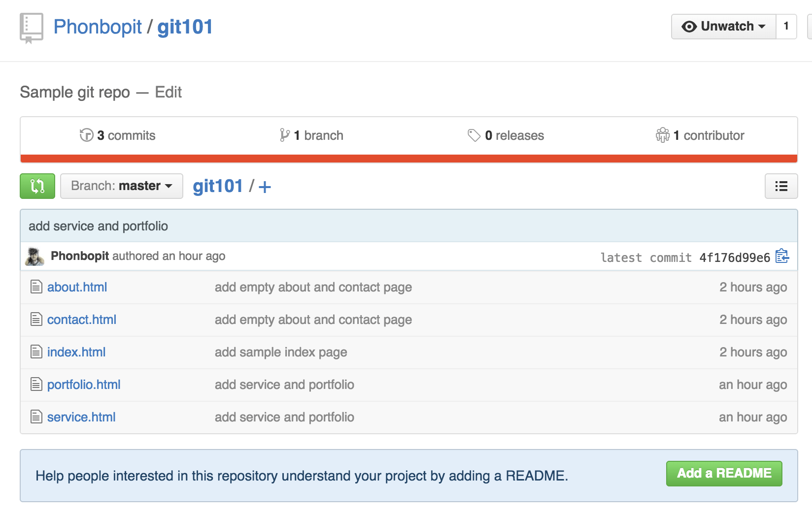812x514 pixels.
Task: Click the Phonbopit author name
Action: 80,256
